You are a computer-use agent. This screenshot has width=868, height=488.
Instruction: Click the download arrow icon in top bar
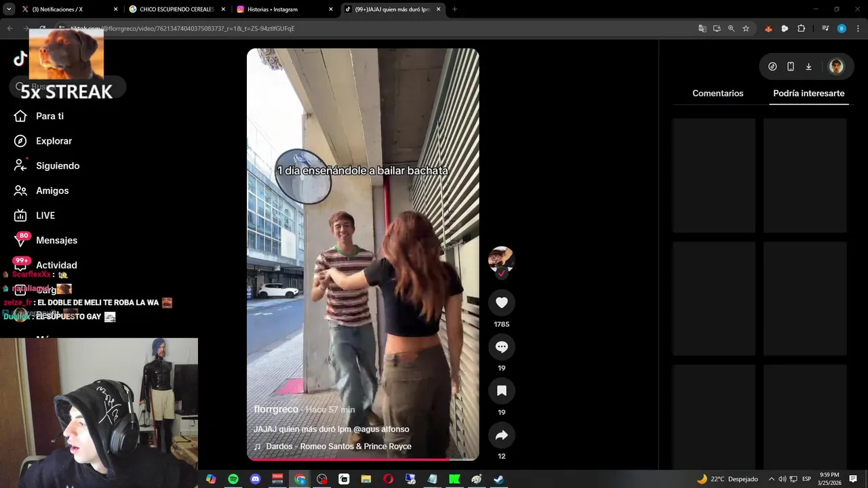click(x=808, y=66)
